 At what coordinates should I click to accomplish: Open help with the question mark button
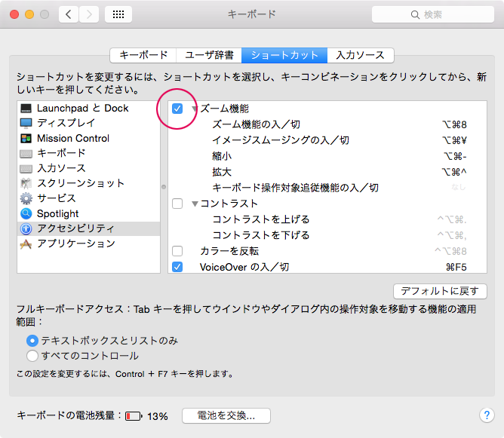pyautogui.click(x=487, y=415)
